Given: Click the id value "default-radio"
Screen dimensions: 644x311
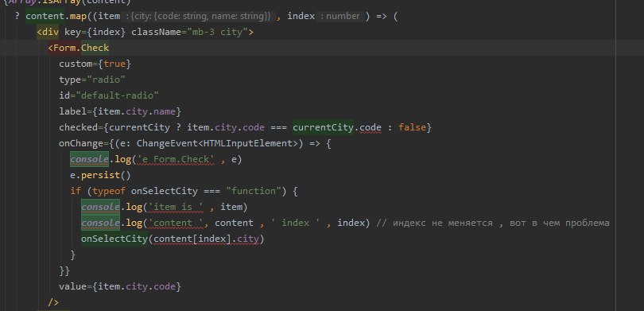Looking at the screenshot, I should tap(118, 95).
